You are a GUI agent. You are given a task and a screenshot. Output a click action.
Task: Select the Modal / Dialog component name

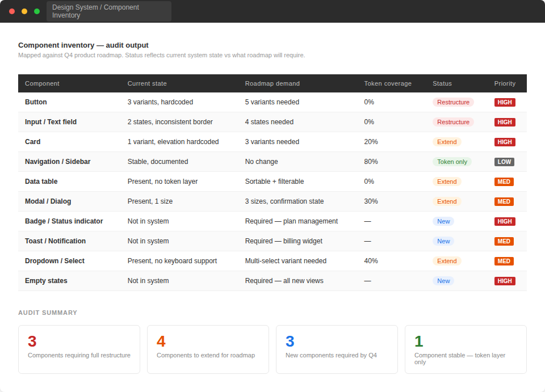pos(48,201)
